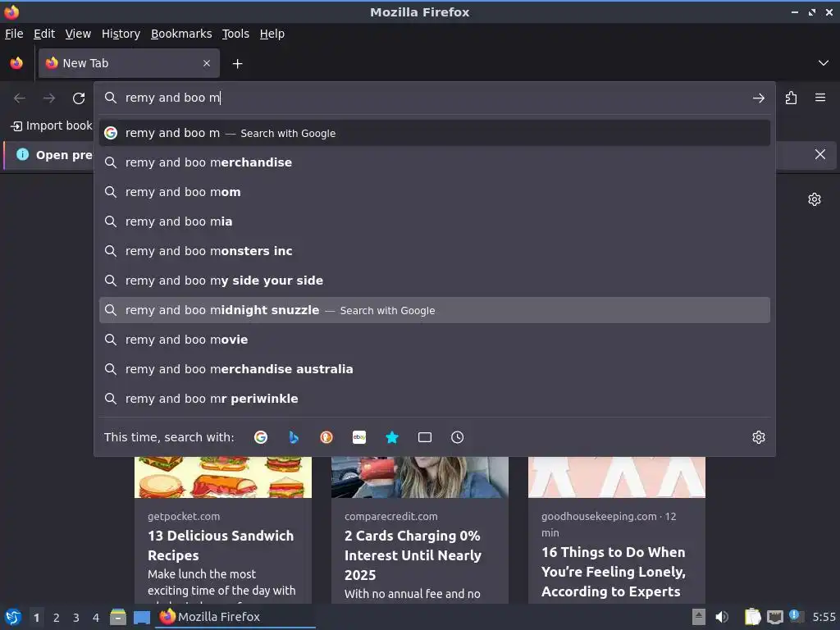This screenshot has width=840, height=630.
Task: Choose suggestion remy and boo movie
Action: (435, 340)
